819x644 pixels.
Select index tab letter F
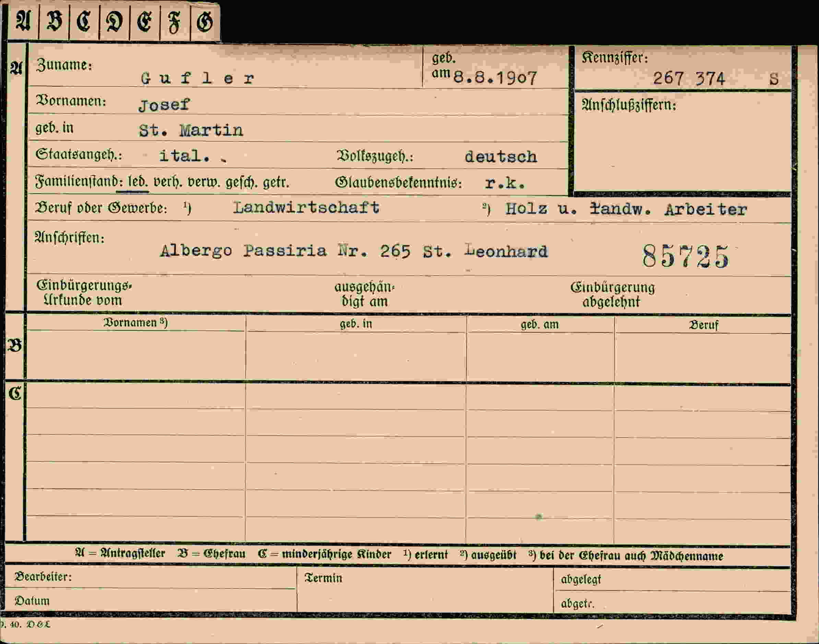pyautogui.click(x=175, y=22)
